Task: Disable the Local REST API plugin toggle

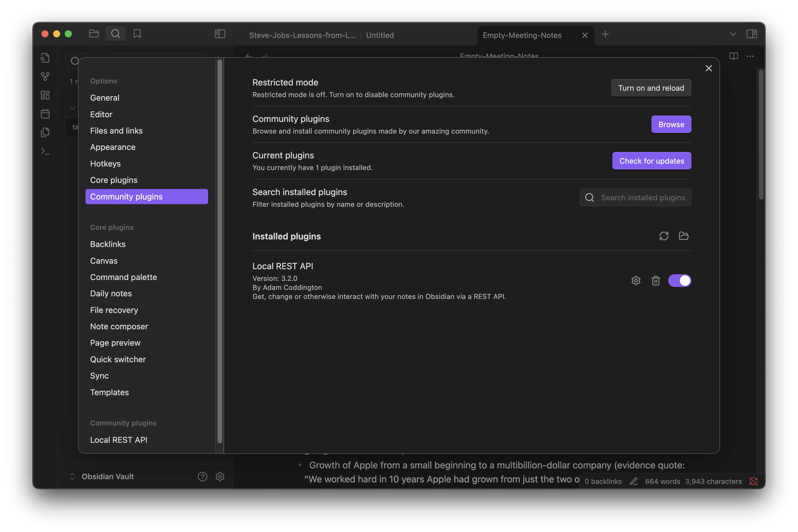Action: coord(679,281)
